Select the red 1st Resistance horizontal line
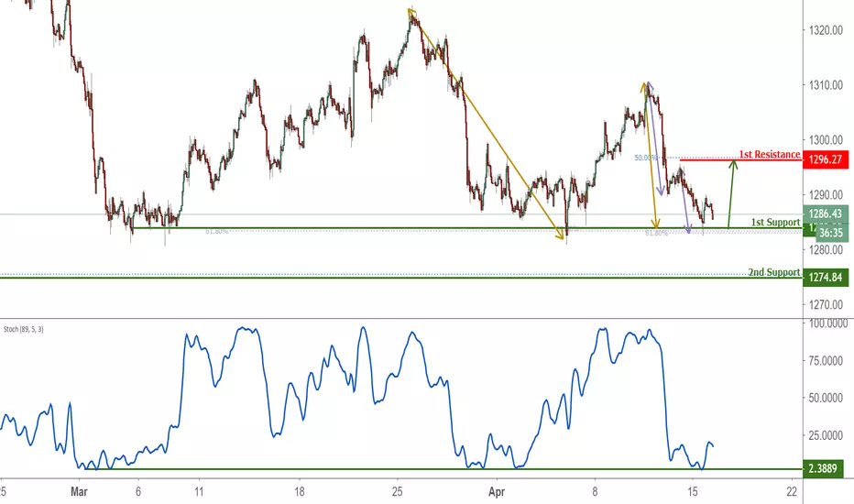The width and height of the screenshot is (854, 504). point(740,159)
